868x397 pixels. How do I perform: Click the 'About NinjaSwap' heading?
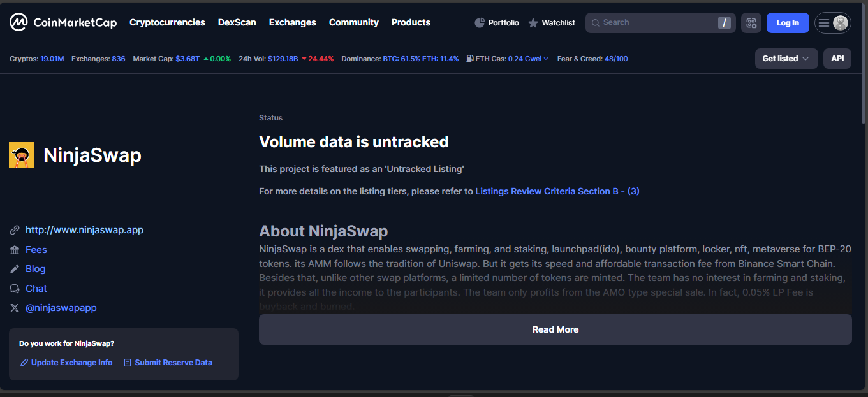[323, 231]
